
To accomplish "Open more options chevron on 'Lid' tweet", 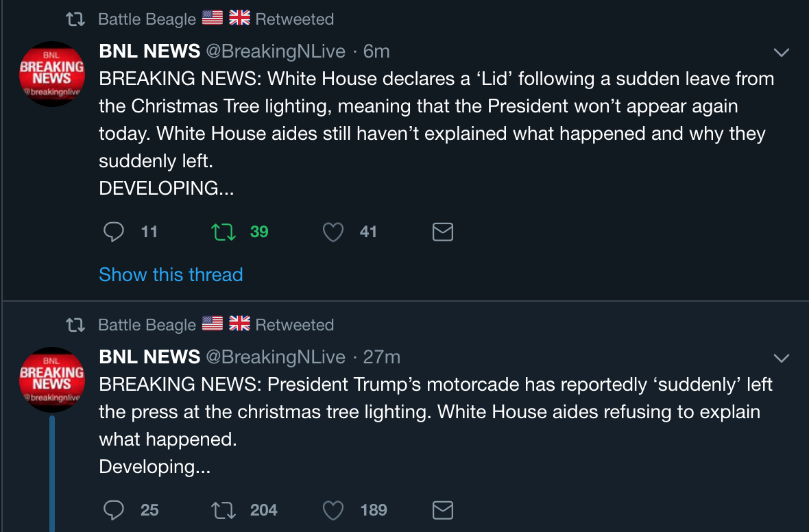I will tap(781, 52).
